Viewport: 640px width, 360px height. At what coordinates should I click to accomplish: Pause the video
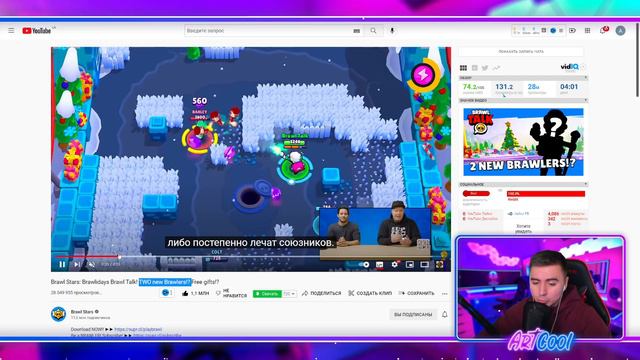62,264
